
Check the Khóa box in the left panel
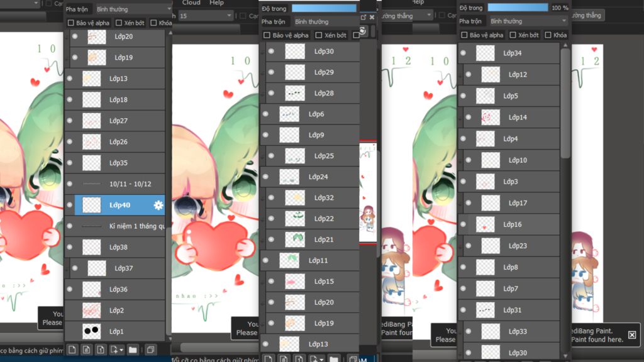(153, 23)
